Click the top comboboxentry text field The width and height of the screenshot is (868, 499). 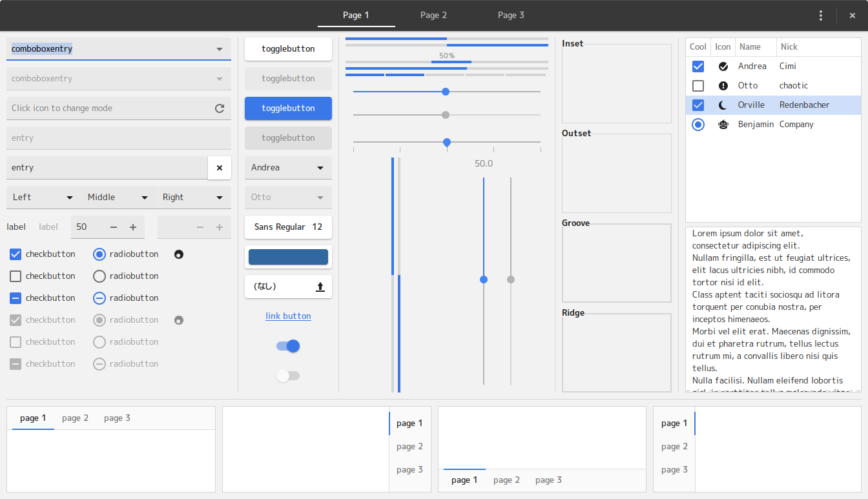click(107, 49)
